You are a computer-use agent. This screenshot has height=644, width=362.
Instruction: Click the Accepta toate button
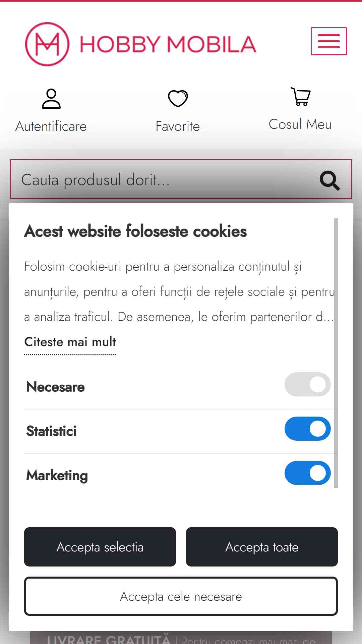[262, 547]
